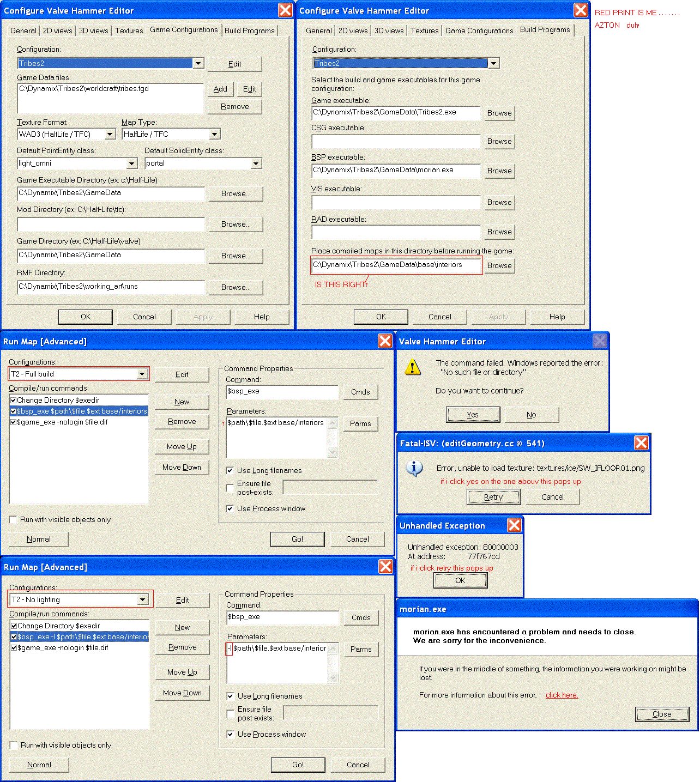The width and height of the screenshot is (700, 782).
Task: Click the warning icon in command failed dialog
Action: point(413,367)
